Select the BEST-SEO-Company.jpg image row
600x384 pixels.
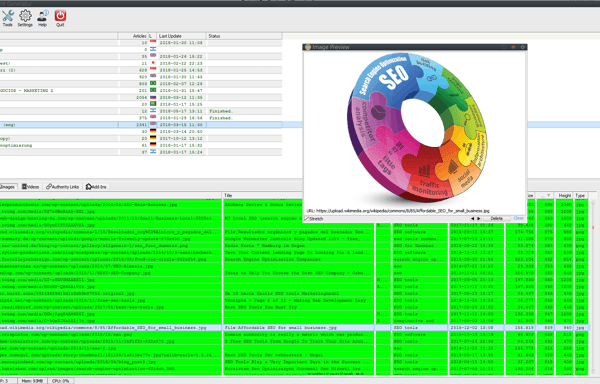click(x=295, y=273)
